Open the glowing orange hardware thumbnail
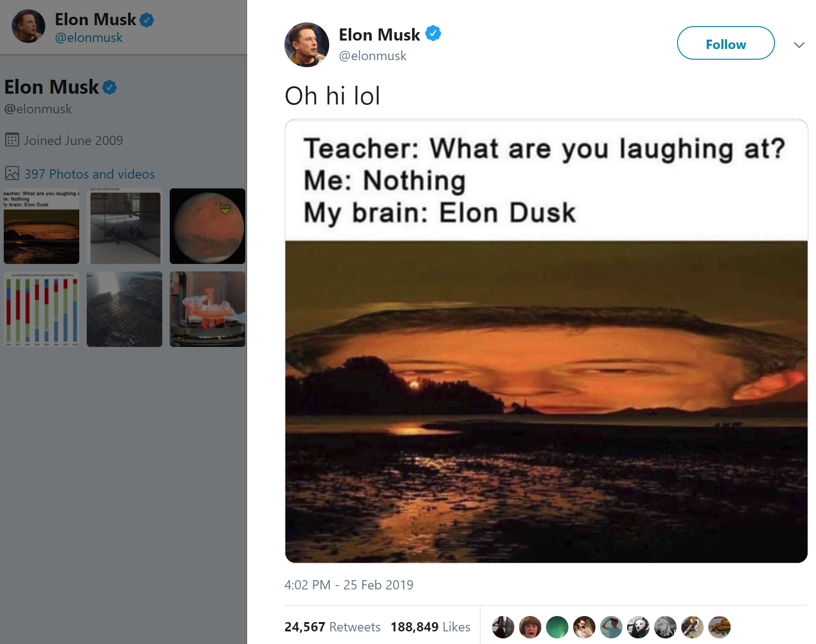816x644 pixels. pyautogui.click(x=207, y=309)
